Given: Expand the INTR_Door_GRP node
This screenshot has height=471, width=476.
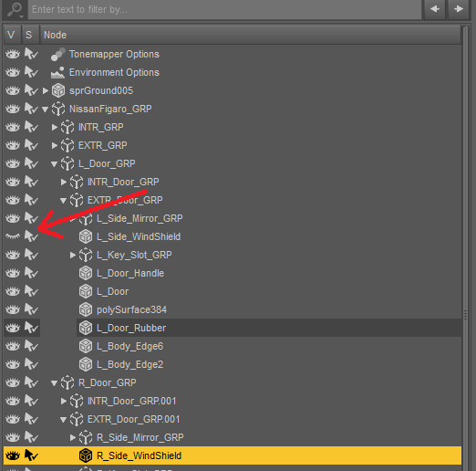Looking at the screenshot, I should tap(64, 182).
